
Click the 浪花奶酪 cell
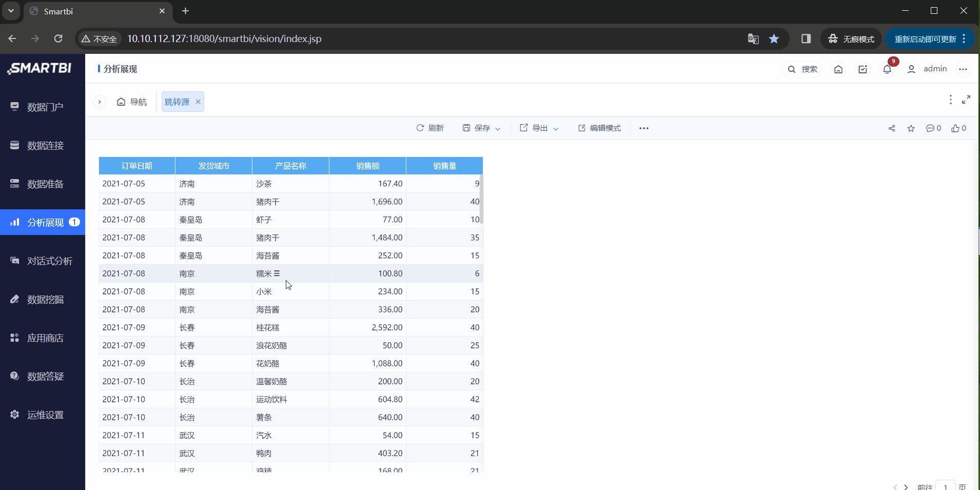291,345
